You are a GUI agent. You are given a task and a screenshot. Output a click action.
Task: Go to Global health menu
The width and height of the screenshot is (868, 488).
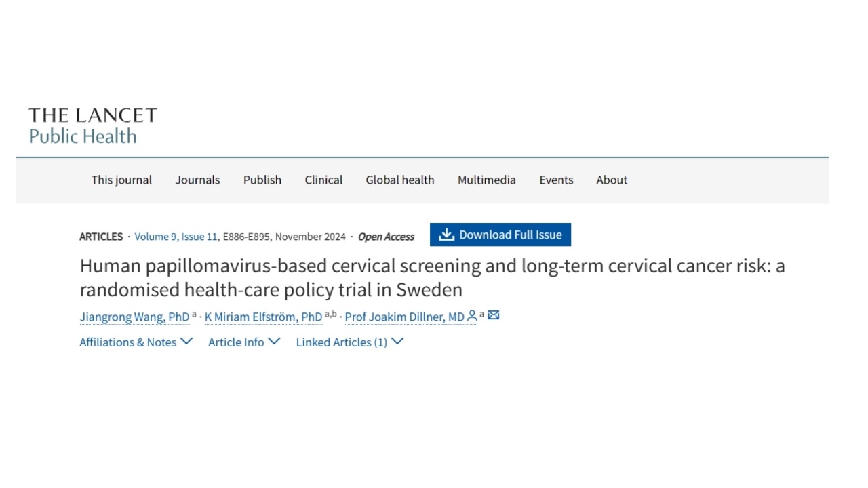click(x=400, y=180)
